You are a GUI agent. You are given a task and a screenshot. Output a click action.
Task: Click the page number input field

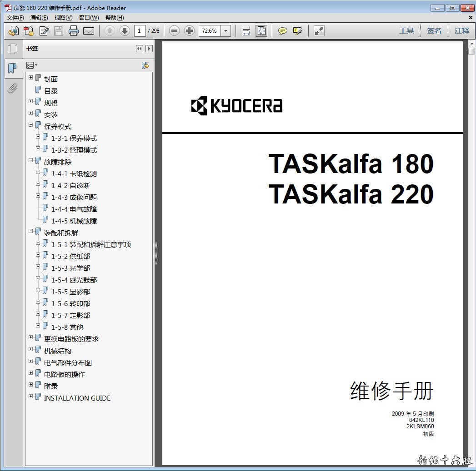point(140,31)
